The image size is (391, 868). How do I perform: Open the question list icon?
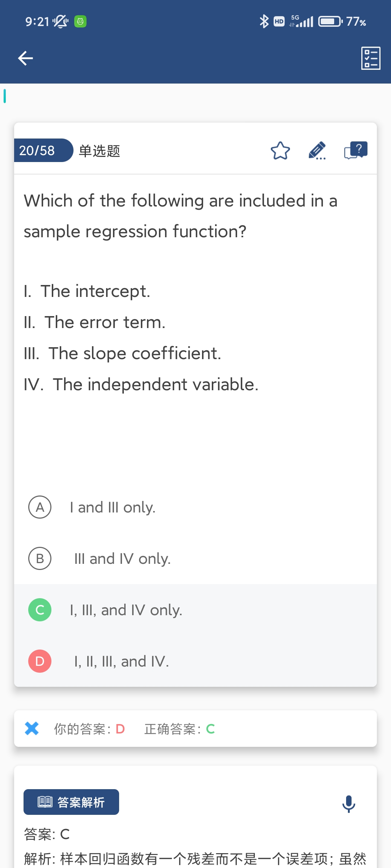[x=371, y=58]
